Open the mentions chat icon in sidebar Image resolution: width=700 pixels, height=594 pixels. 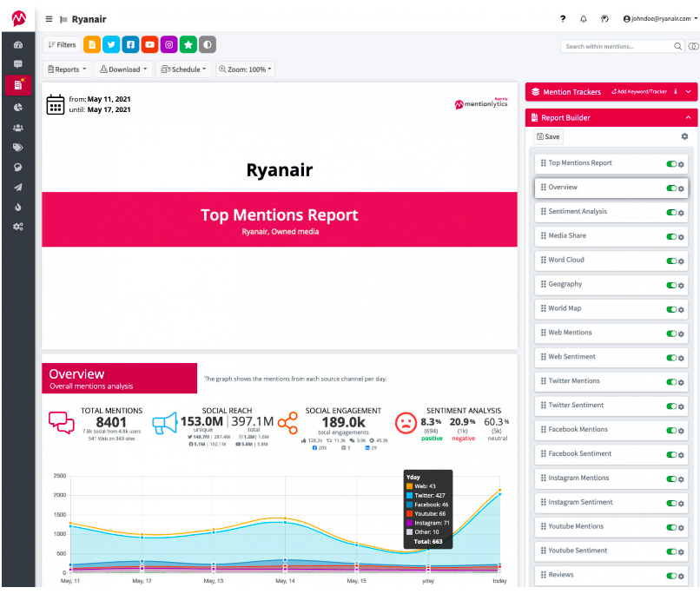18,64
